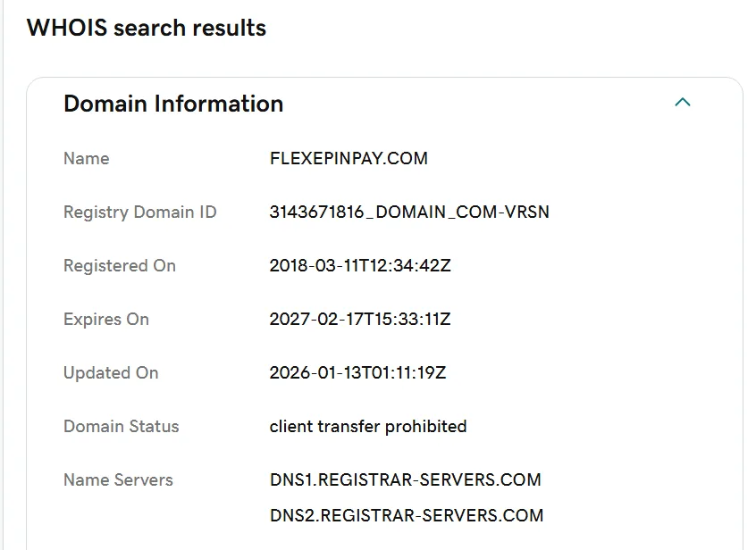Screen dimensions: 756x550
Task: Click the Registry Domain ID label
Action: pyautogui.click(x=139, y=212)
